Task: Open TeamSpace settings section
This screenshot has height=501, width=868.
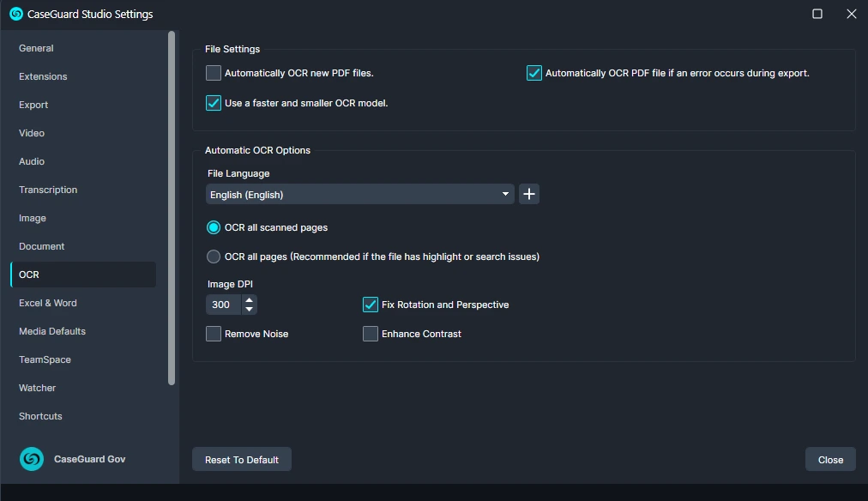Action: [83, 359]
